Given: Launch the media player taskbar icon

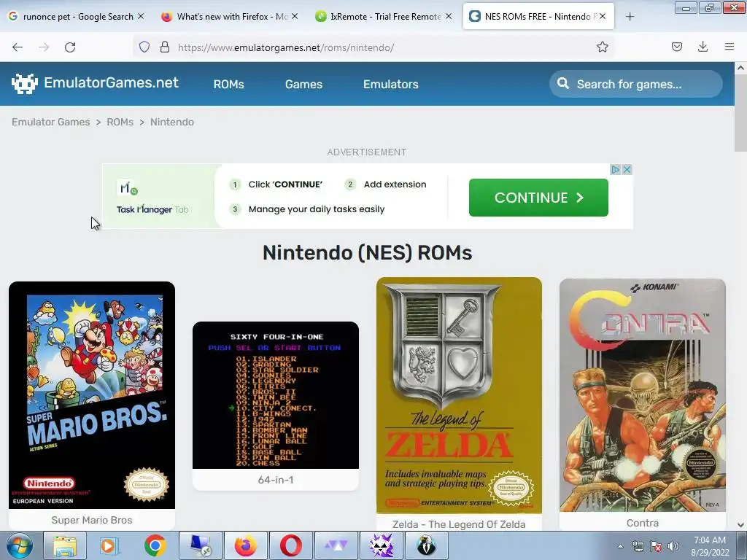Looking at the screenshot, I should 109,545.
